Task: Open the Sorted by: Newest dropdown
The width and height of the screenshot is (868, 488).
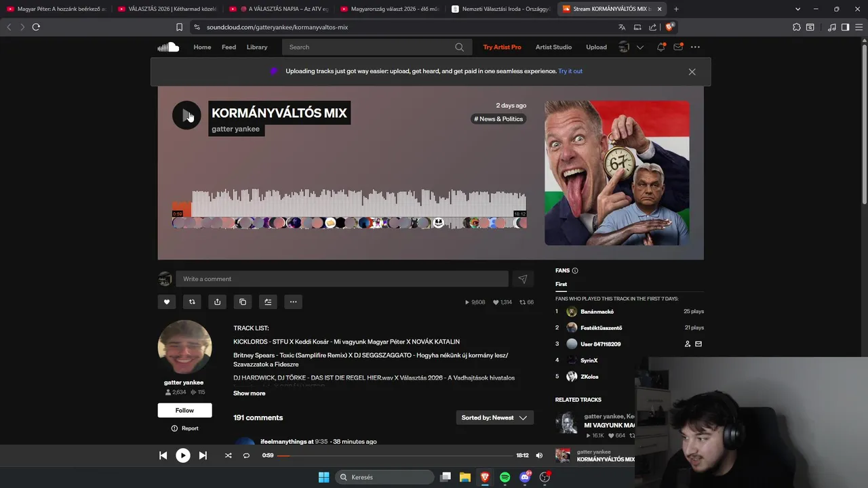Action: click(x=494, y=418)
